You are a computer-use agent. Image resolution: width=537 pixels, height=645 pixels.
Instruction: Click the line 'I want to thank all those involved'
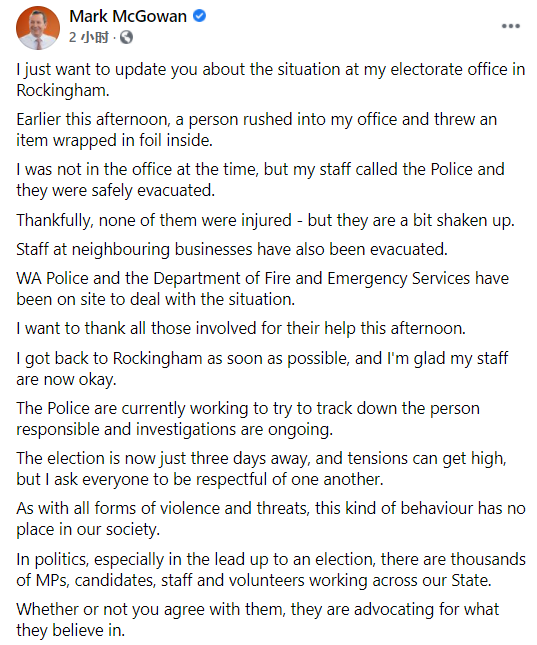coord(241,329)
